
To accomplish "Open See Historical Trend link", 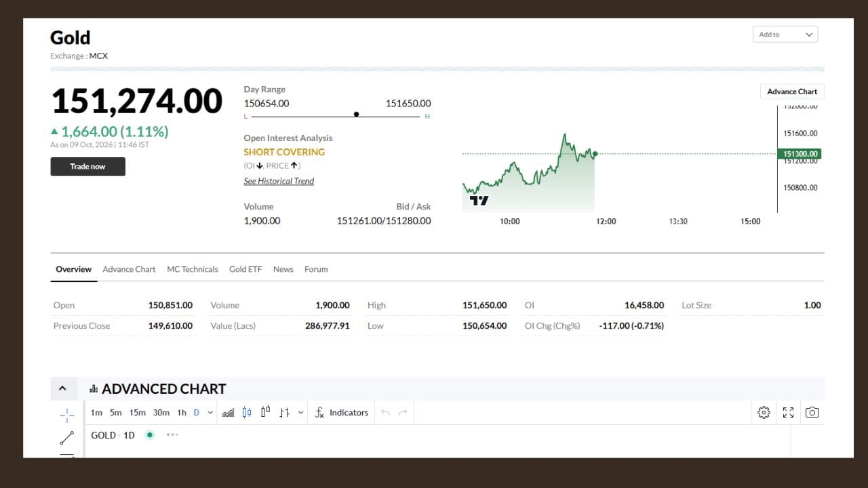I will tap(279, 181).
